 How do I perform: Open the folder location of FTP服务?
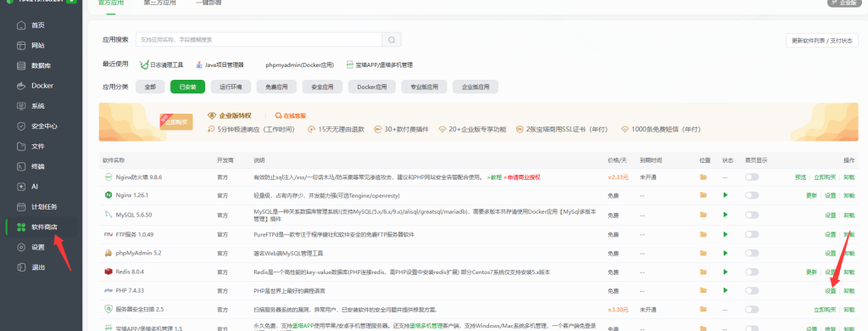(x=703, y=234)
